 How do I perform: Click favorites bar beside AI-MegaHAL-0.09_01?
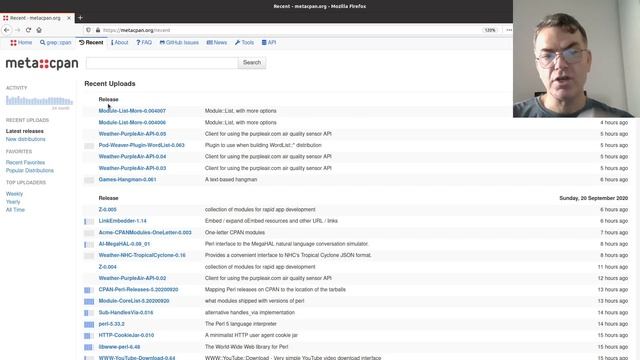[89, 244]
